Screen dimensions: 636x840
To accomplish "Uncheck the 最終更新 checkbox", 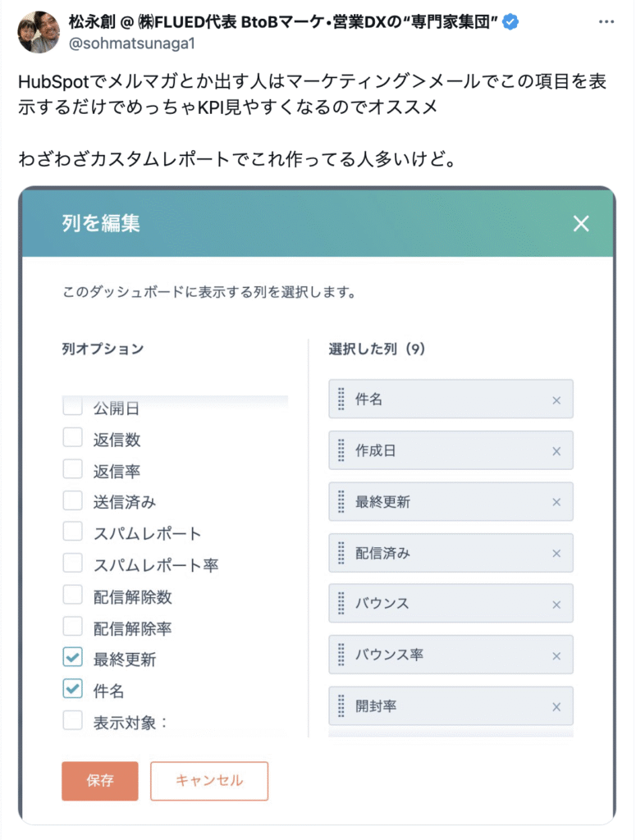I will click(x=72, y=657).
